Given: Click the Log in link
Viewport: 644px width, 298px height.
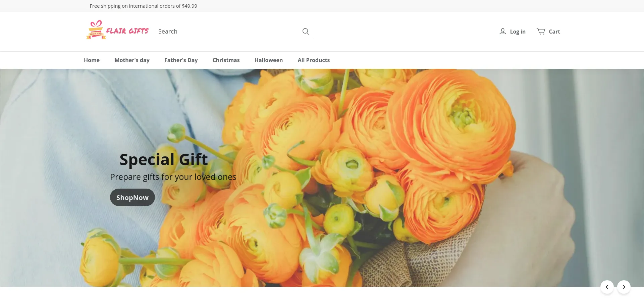Looking at the screenshot, I should click(518, 32).
